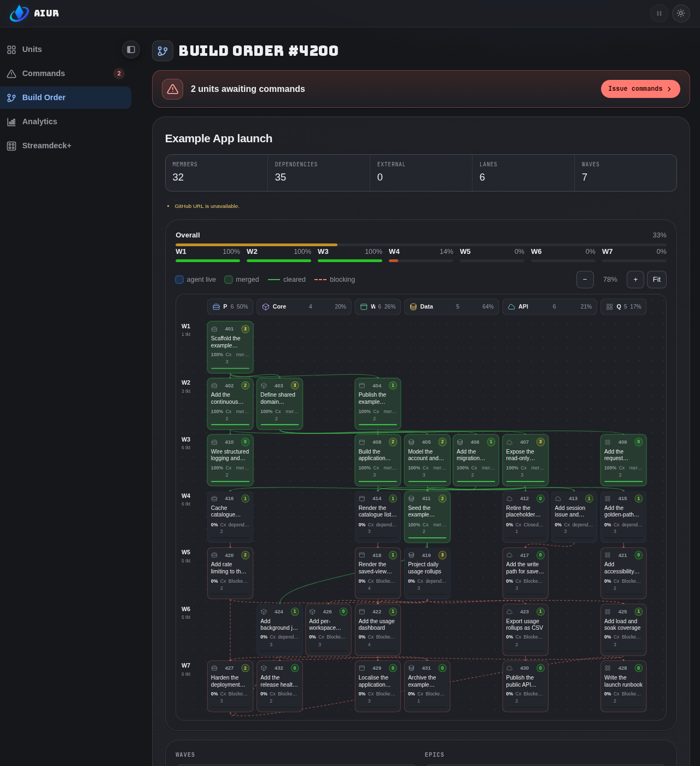Open card 416 Cache catalogue
This screenshot has height=766, width=700.
(230, 517)
